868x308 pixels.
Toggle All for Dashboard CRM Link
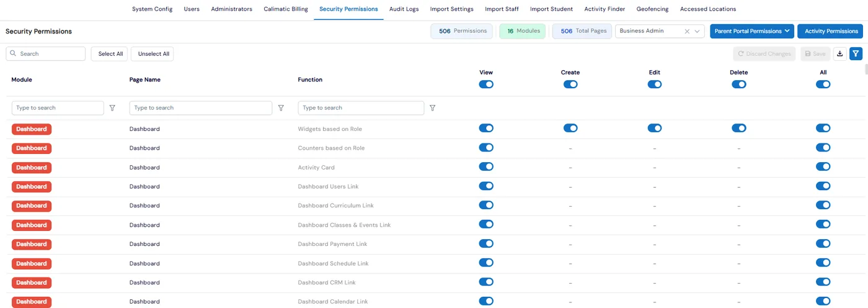[x=823, y=282]
